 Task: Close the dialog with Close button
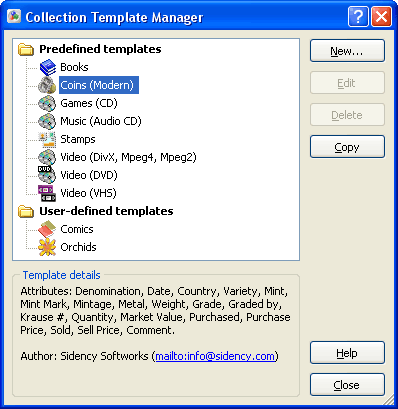[347, 385]
